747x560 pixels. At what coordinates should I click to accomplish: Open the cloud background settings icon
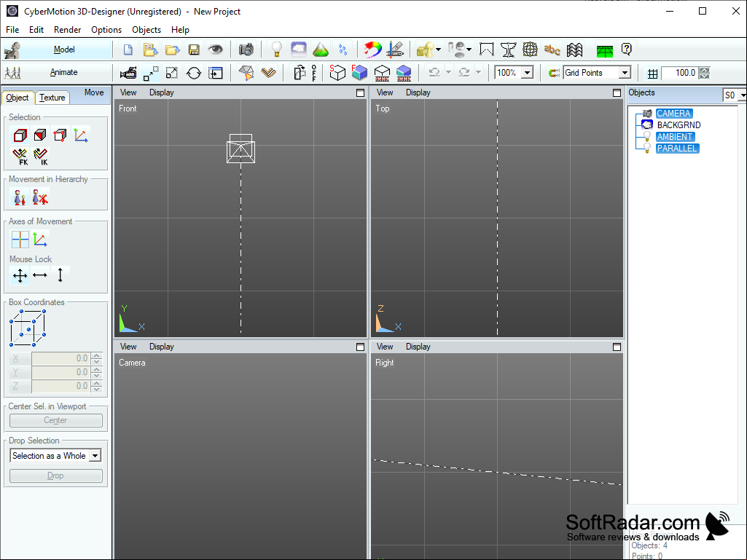point(299,49)
